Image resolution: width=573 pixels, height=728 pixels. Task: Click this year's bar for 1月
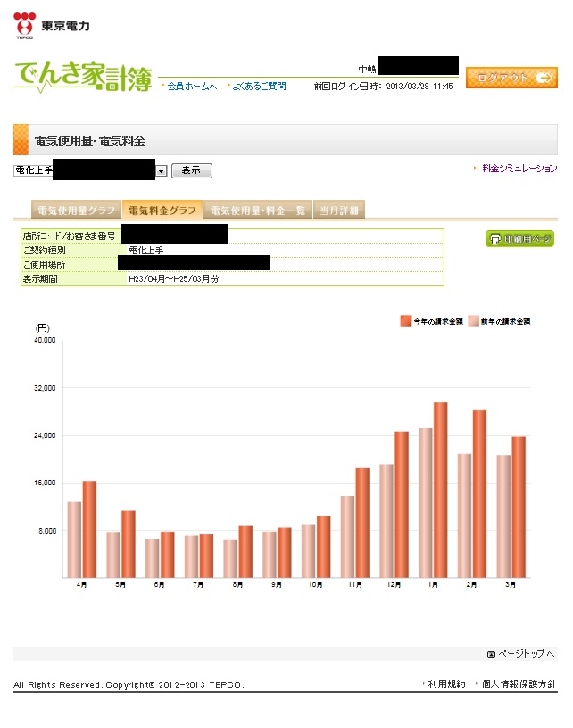[440, 491]
